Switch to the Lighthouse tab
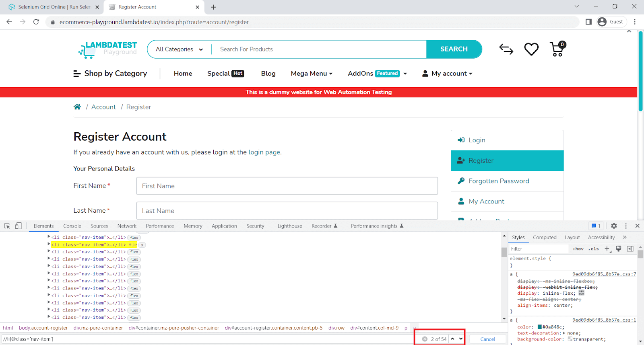This screenshot has width=644, height=345. pyautogui.click(x=289, y=226)
